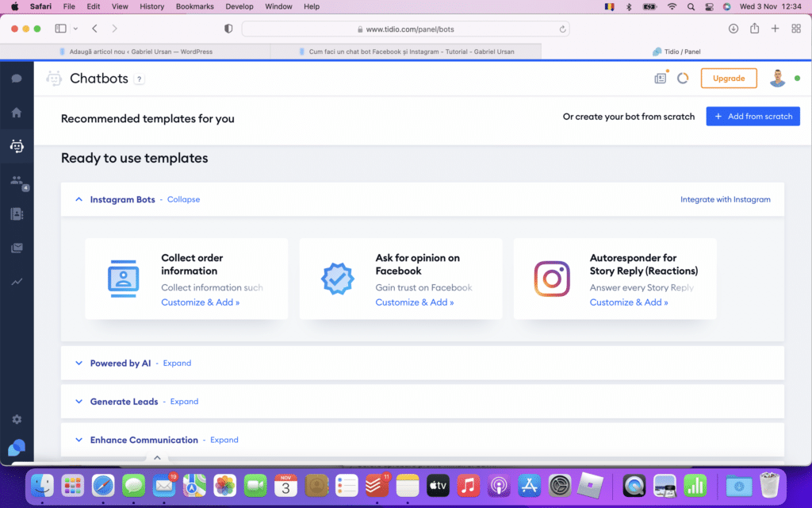Click the Safari address bar
812x508 pixels.
tap(405, 29)
